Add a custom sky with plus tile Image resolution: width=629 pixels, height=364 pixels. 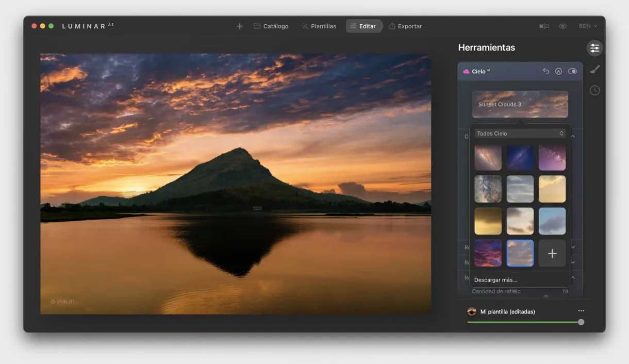tap(552, 253)
